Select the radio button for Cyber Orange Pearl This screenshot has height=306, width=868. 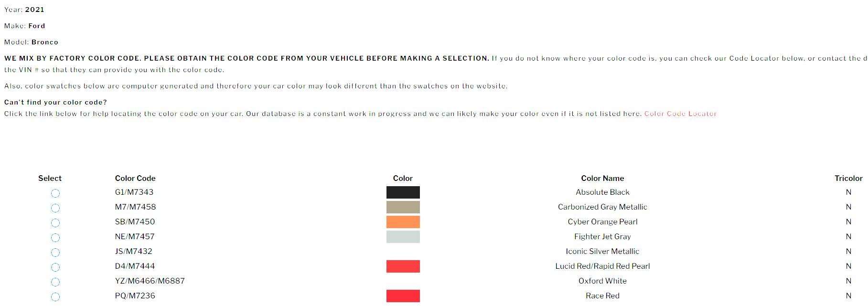pyautogui.click(x=55, y=223)
